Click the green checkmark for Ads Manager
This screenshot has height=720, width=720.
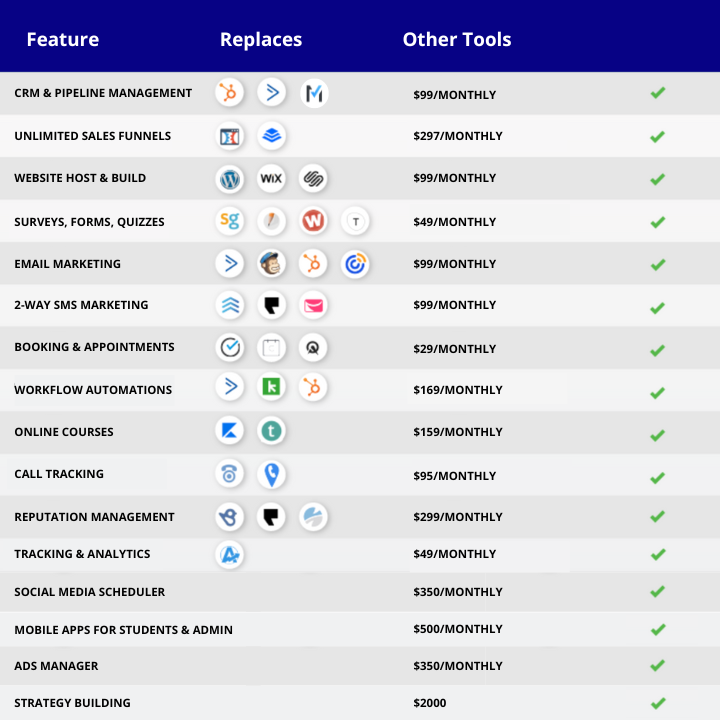click(658, 665)
